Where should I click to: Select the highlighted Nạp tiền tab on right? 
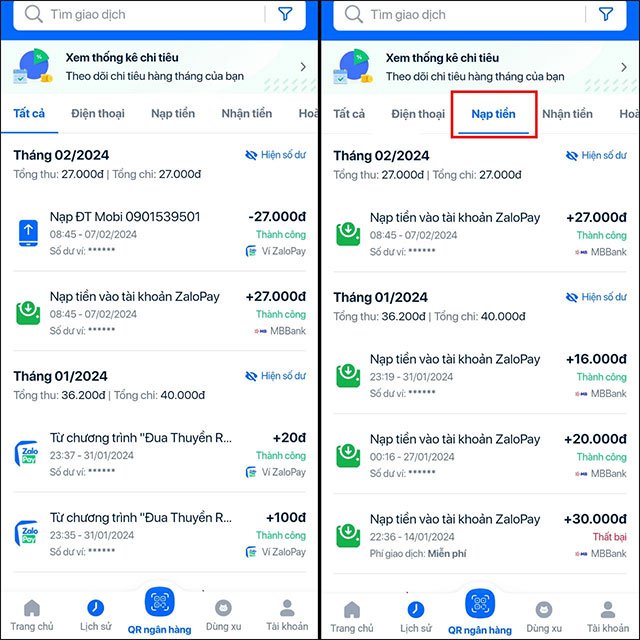493,114
